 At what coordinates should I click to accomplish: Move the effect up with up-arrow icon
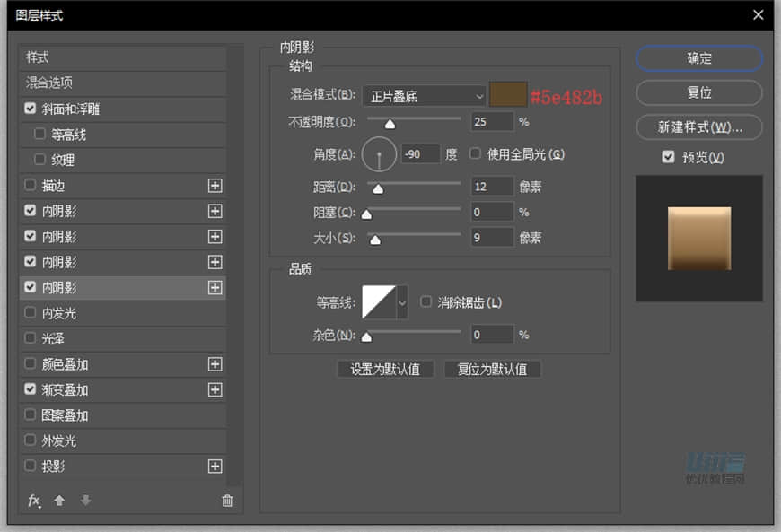[59, 501]
